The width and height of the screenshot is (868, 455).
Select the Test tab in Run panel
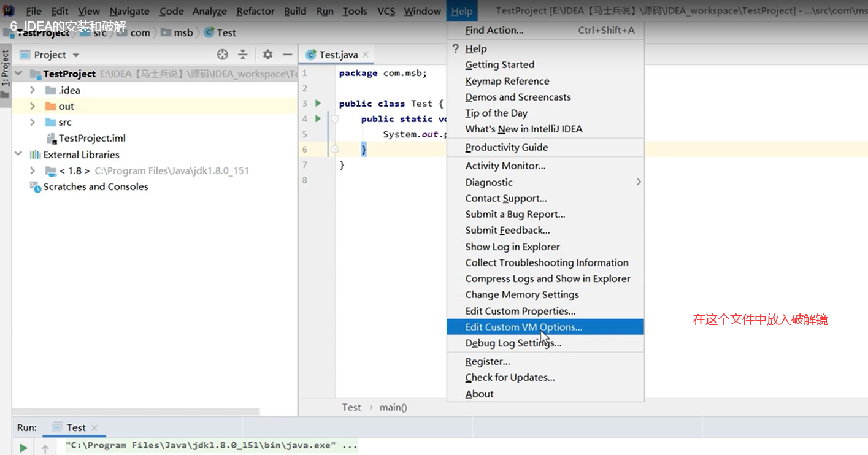click(75, 427)
